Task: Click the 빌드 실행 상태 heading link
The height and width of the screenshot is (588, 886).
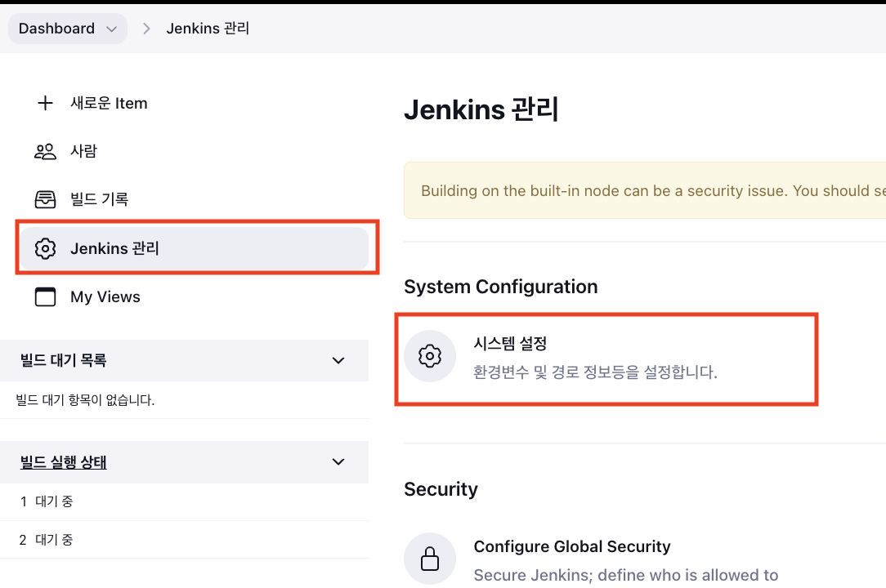Action: tap(63, 462)
